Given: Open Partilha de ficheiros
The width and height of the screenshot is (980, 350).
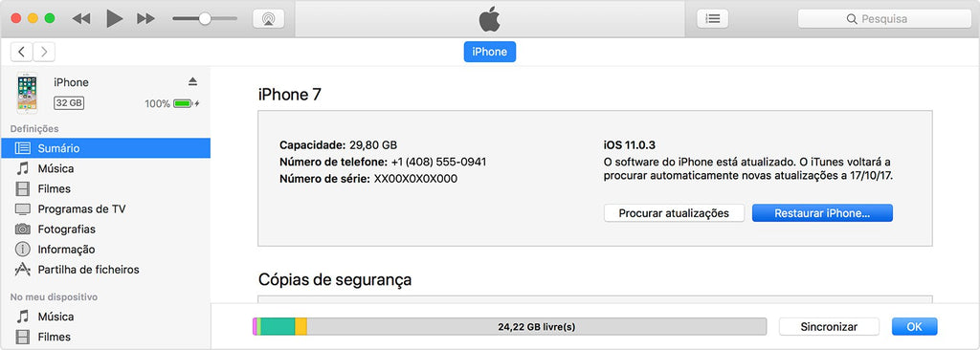Looking at the screenshot, I should click(x=105, y=270).
